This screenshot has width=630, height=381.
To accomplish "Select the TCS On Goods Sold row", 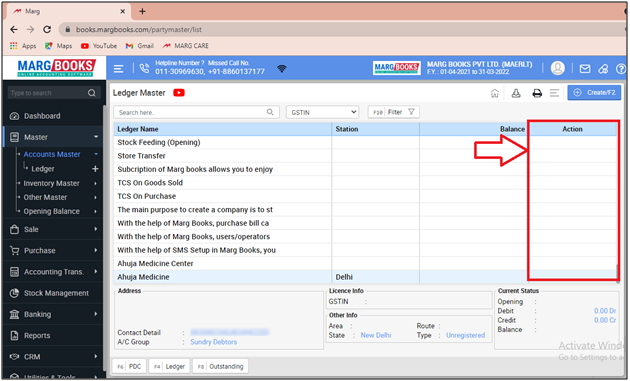I will click(x=365, y=183).
